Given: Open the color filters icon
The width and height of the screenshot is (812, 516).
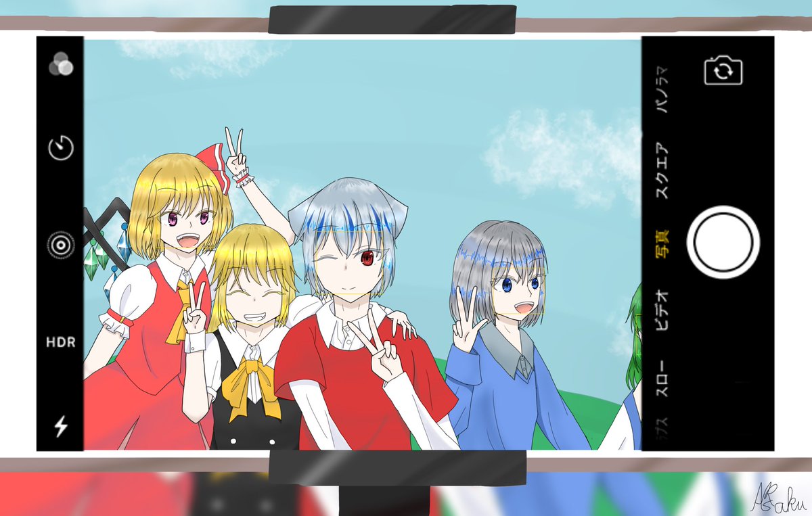Looking at the screenshot, I should [x=61, y=66].
